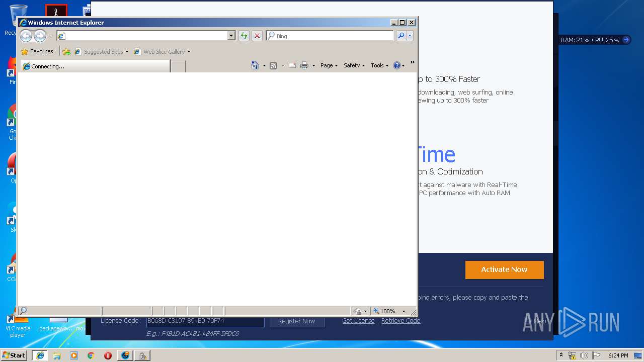Click the green Refresh arrows icon

click(x=244, y=36)
